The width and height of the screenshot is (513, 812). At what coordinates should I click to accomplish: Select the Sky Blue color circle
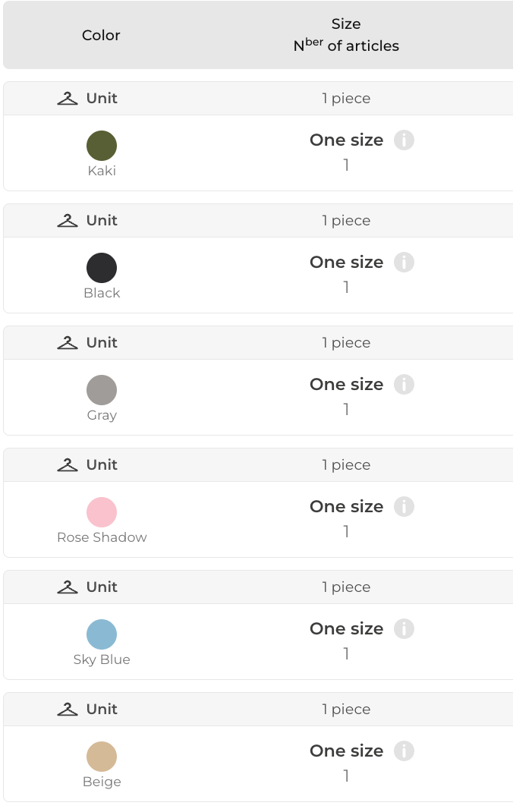102,634
